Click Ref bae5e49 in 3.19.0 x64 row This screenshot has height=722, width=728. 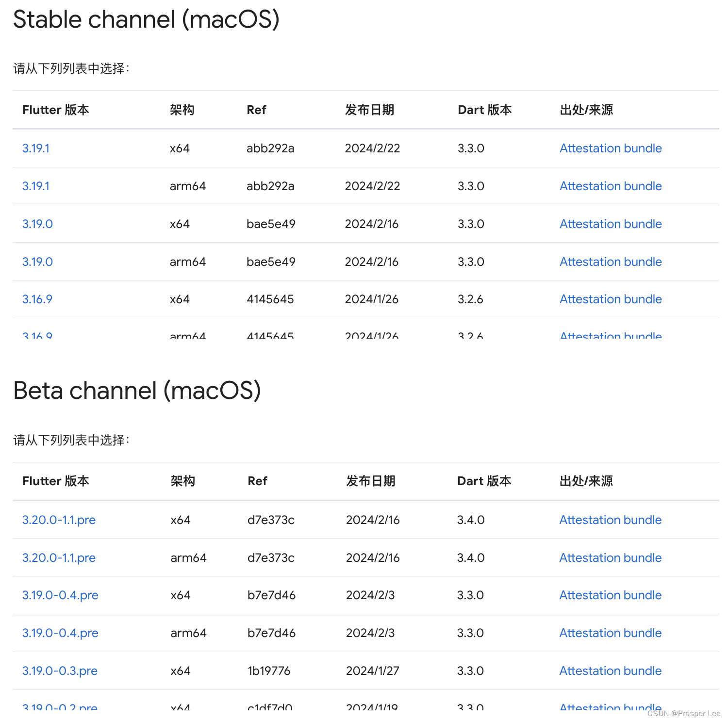point(271,224)
